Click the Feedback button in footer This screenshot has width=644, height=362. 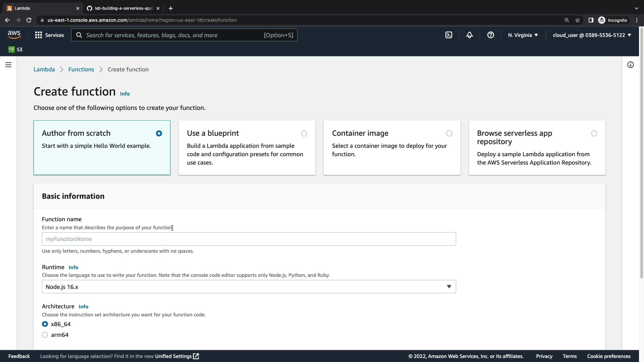(x=19, y=356)
